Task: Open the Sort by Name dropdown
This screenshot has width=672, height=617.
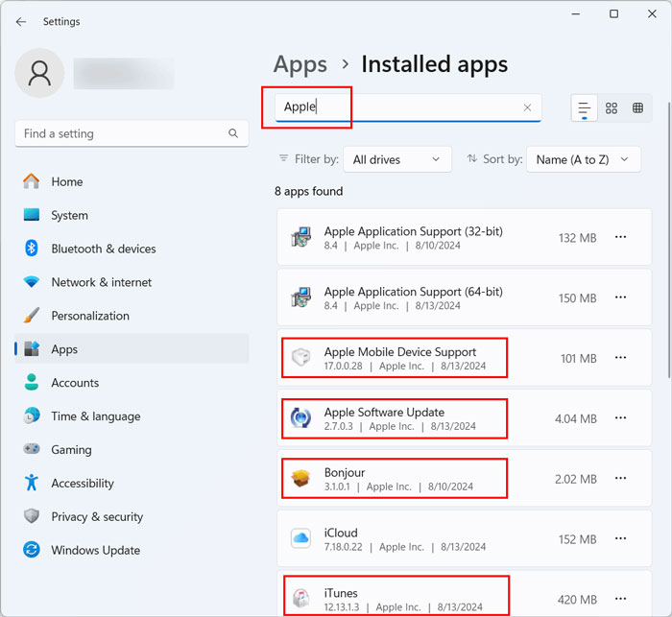Action: [583, 159]
